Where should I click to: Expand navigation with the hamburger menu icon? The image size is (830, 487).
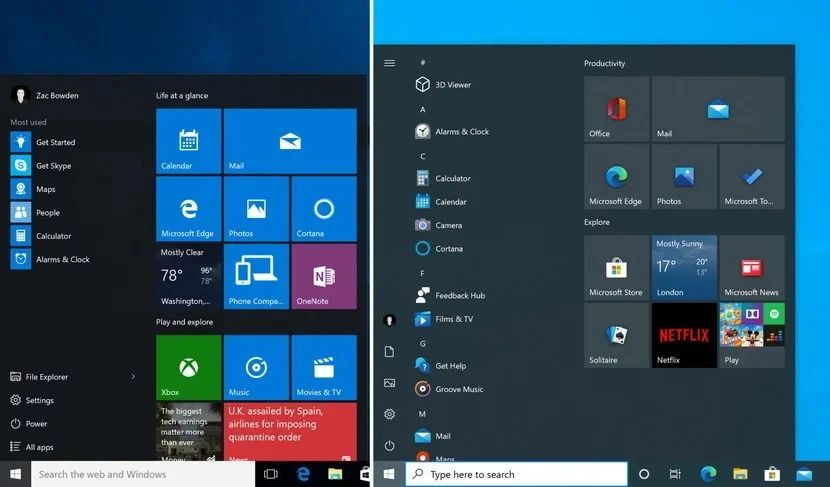(390, 63)
